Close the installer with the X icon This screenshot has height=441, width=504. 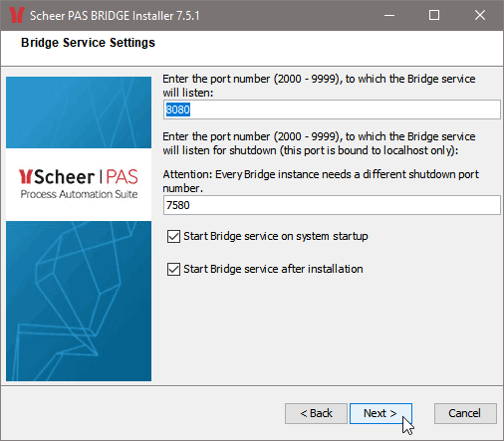pos(480,15)
